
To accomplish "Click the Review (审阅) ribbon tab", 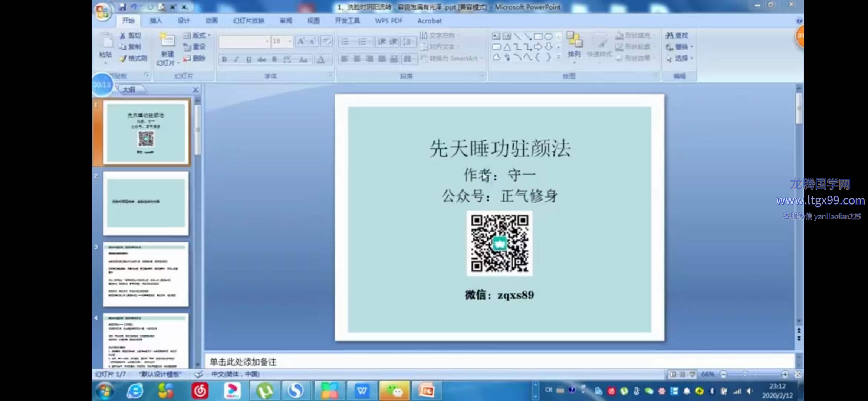I will 286,20.
